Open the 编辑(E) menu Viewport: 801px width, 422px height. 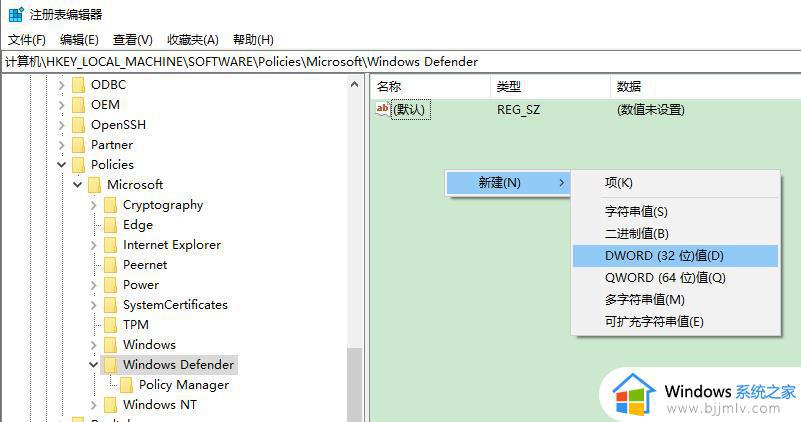(x=79, y=40)
